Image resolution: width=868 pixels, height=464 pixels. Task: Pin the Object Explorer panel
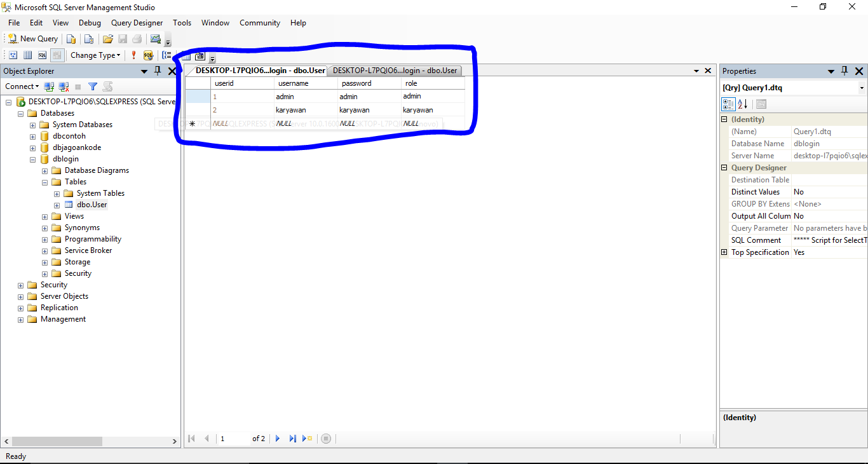[x=158, y=71]
